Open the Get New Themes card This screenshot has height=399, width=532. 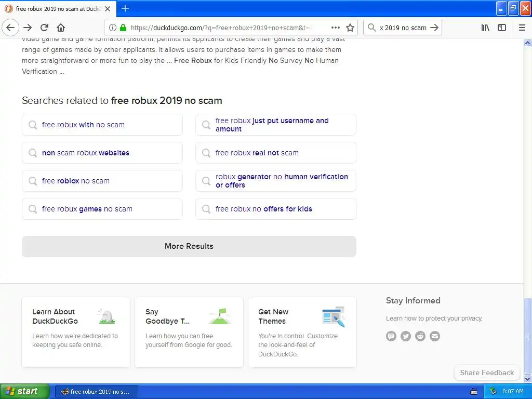[302, 332]
